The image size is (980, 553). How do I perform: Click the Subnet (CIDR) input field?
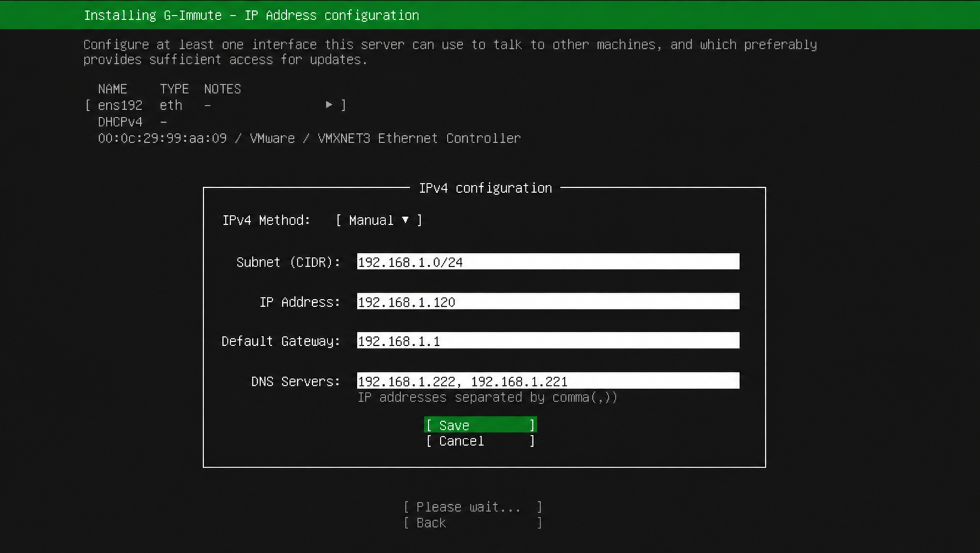(548, 262)
